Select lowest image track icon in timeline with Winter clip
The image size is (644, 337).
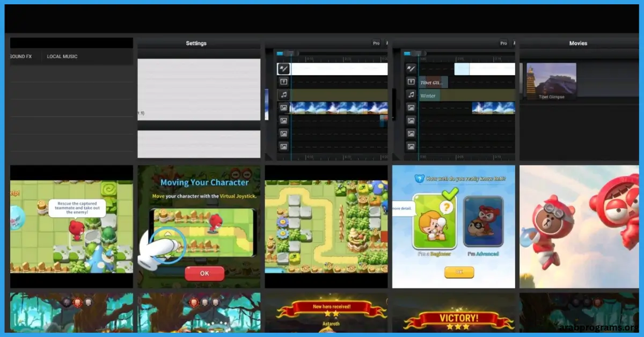pyautogui.click(x=411, y=146)
